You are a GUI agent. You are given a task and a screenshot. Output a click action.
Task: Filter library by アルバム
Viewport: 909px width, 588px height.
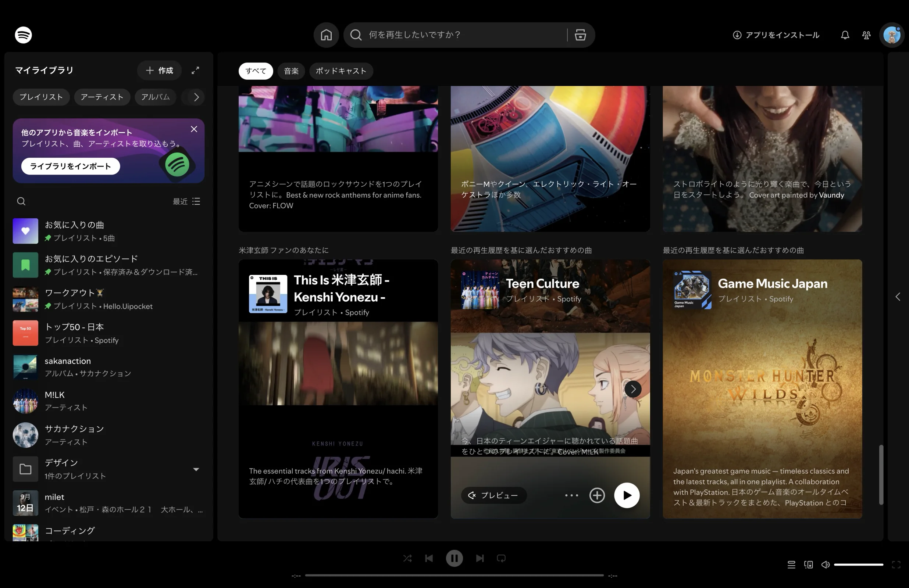156,97
